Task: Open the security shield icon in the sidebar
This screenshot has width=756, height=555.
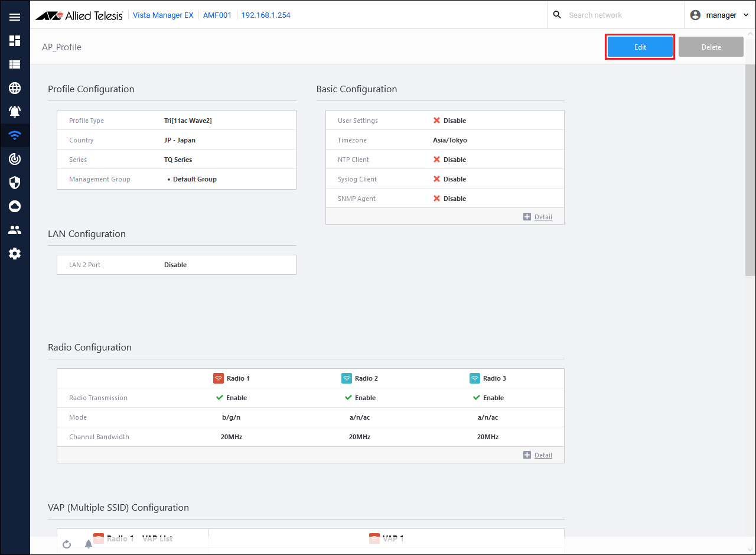Action: (15, 183)
